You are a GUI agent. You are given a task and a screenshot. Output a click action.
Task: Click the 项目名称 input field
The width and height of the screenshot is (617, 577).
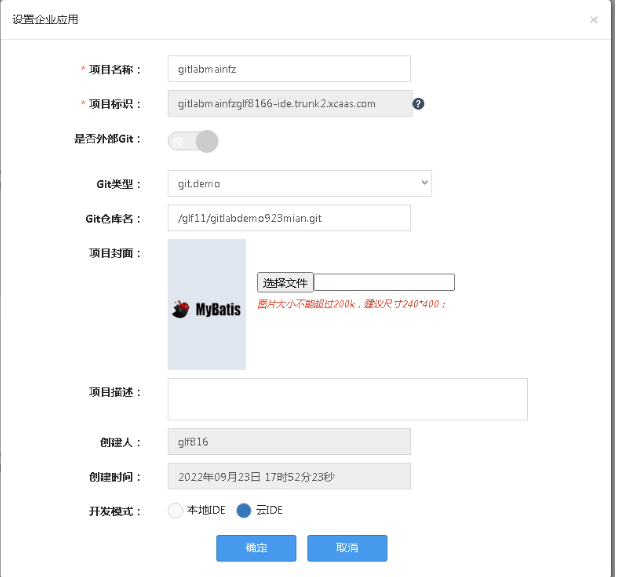[289, 69]
